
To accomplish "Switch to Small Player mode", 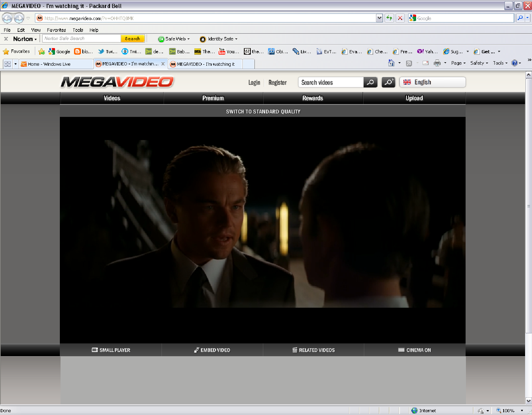I will 111,350.
